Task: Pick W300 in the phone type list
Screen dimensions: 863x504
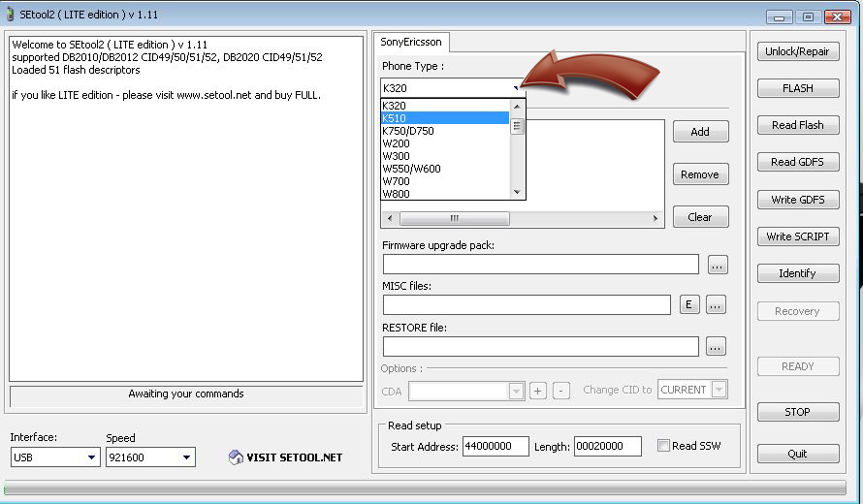Action: 445,156
